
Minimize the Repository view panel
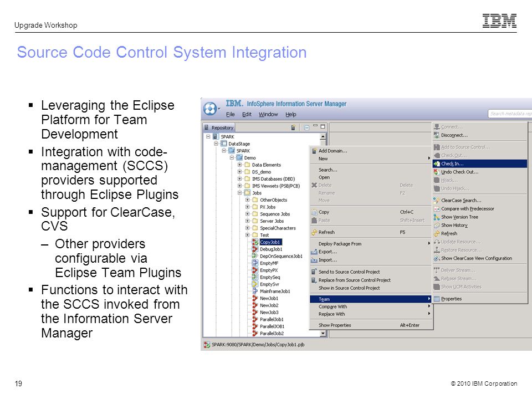pyautogui.click(x=315, y=126)
